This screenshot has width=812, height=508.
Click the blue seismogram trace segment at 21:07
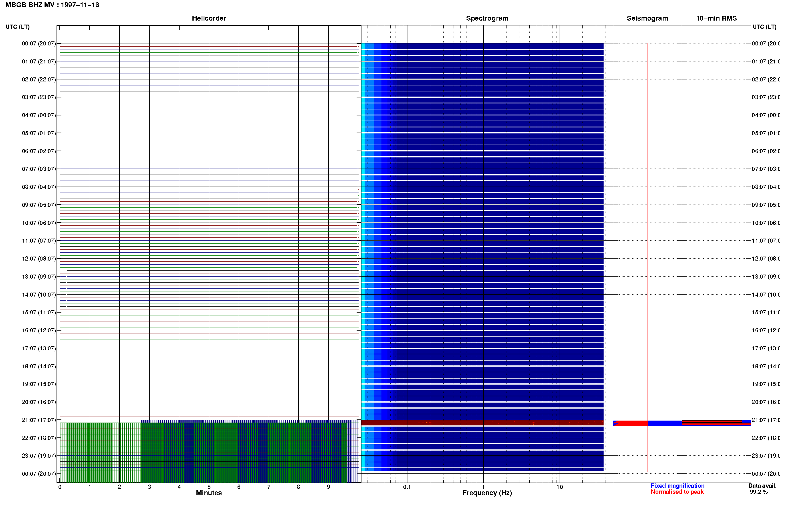(x=665, y=423)
